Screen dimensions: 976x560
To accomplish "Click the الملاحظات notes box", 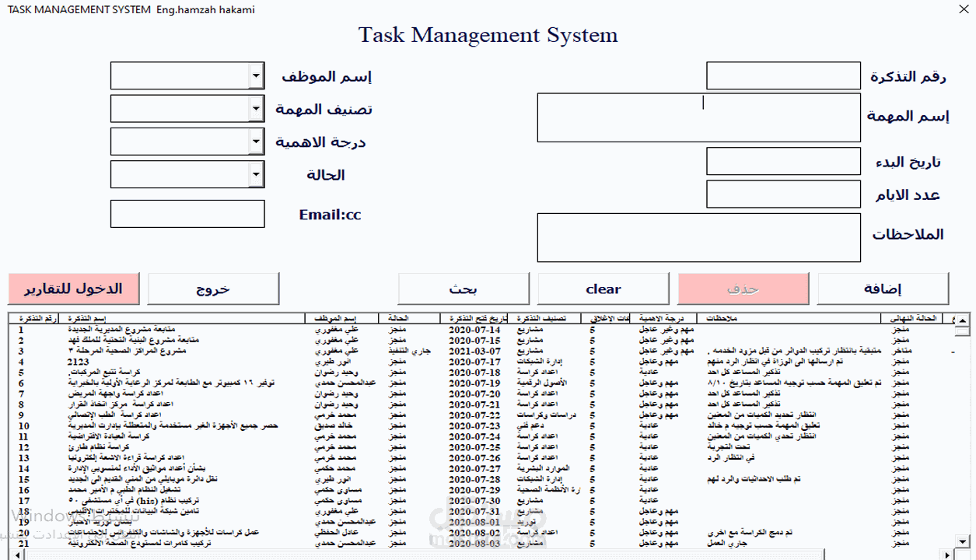I will click(x=698, y=237).
